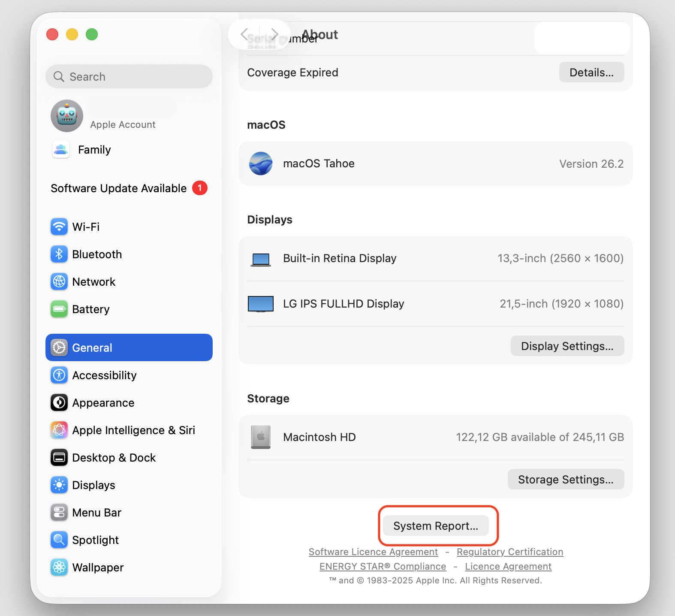Click the Desktop & Dock icon
The height and width of the screenshot is (616, 675).
coord(59,457)
